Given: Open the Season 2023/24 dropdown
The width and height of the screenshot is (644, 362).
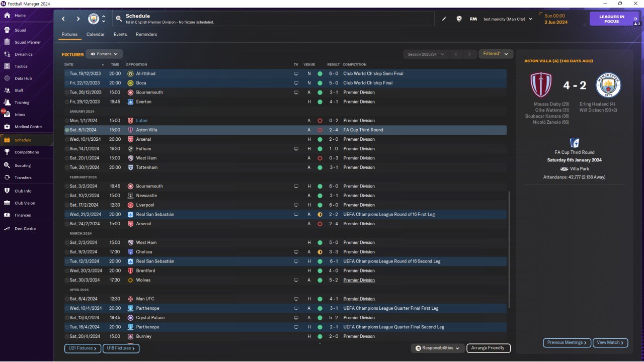Looking at the screenshot, I should pos(426,54).
